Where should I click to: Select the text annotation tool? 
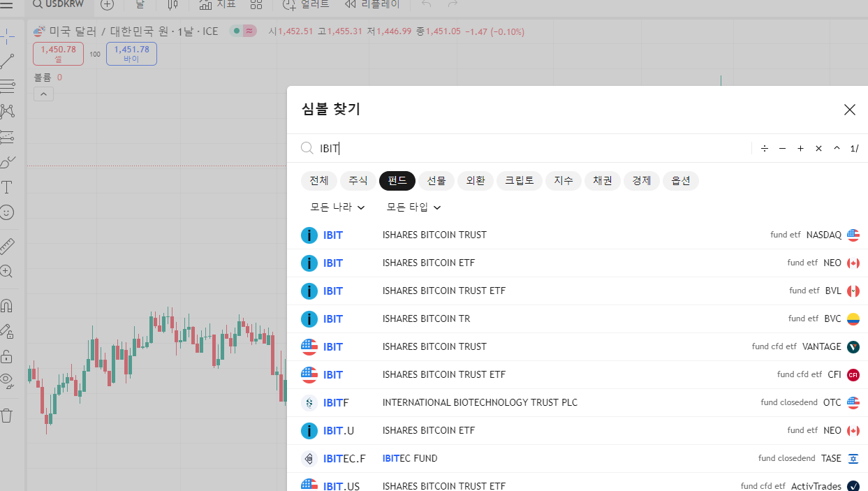[7, 187]
